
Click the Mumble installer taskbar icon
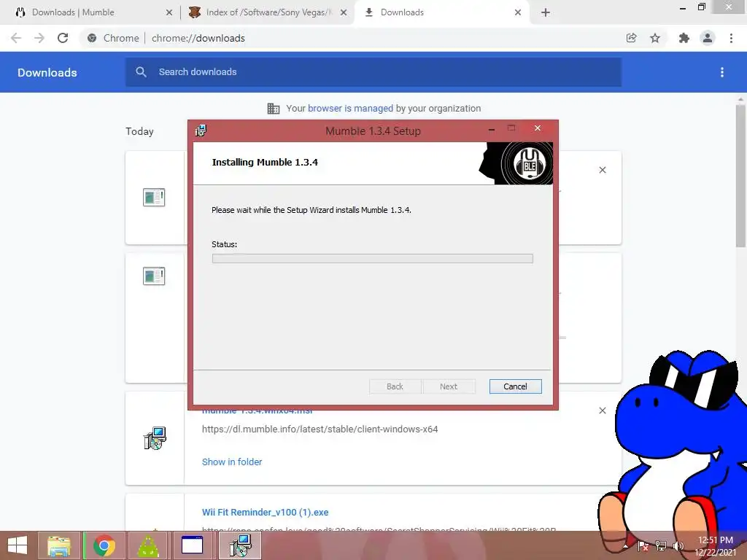[240, 545]
